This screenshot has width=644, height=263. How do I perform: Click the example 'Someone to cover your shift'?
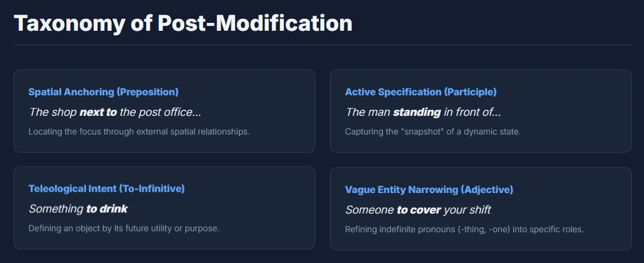[x=418, y=210]
